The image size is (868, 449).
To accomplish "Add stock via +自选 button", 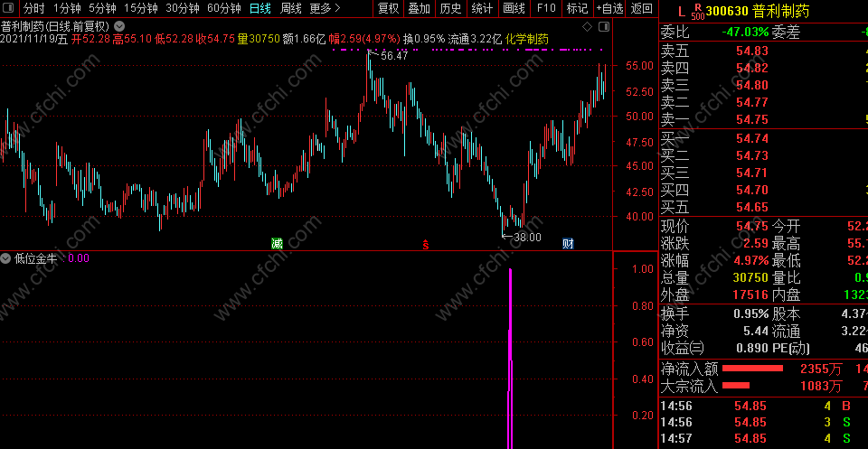I will coord(609,8).
